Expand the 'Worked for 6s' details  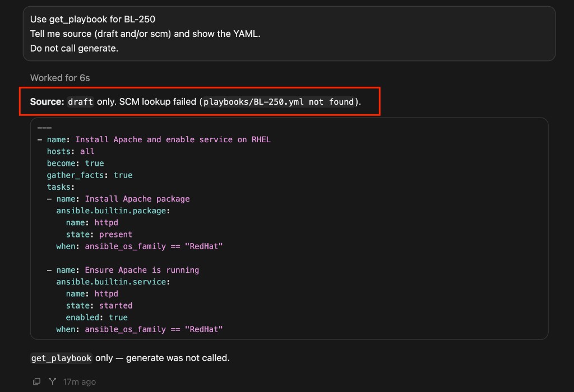click(x=60, y=78)
